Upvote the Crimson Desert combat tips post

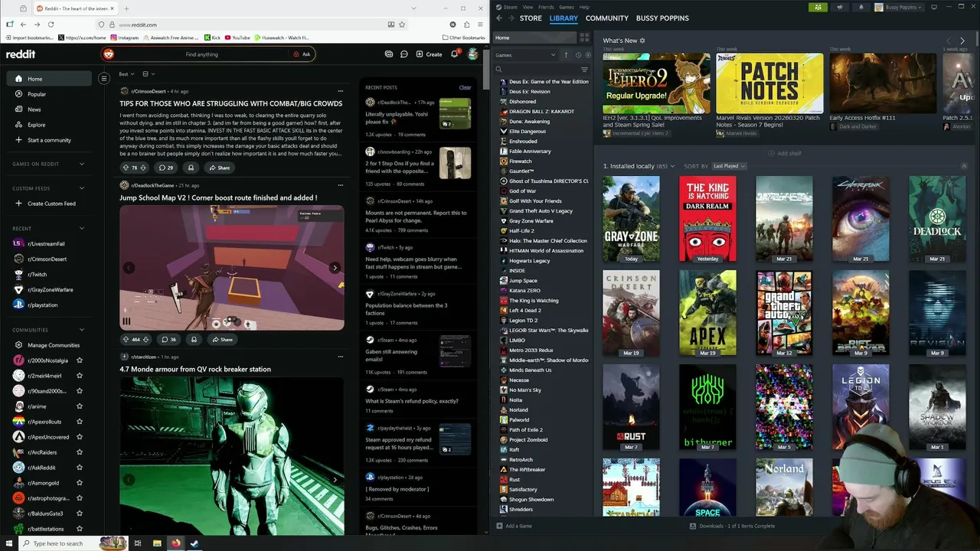tap(126, 168)
